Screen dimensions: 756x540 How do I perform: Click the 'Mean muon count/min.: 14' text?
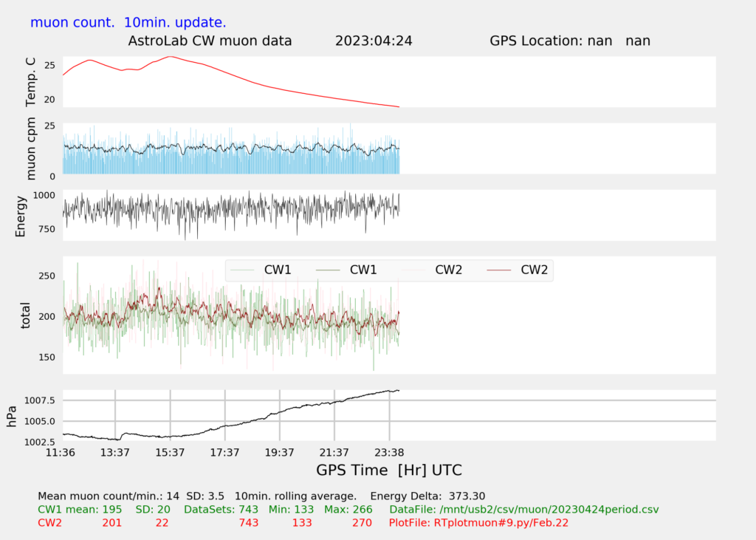[109, 496]
